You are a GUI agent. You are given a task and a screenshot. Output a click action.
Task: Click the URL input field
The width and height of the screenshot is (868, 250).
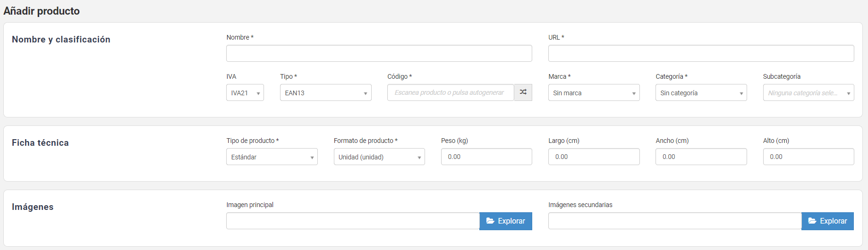(x=701, y=53)
